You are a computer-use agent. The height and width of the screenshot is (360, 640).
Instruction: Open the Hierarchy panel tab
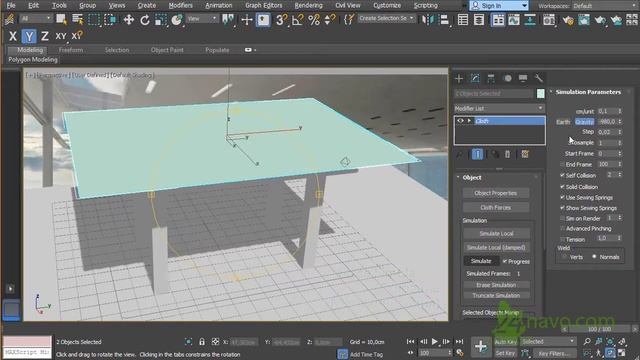click(491, 78)
